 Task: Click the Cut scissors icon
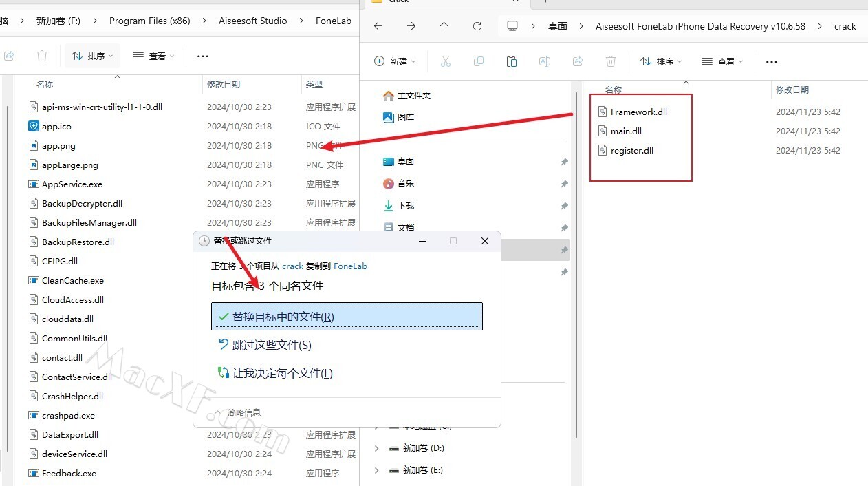(x=445, y=61)
